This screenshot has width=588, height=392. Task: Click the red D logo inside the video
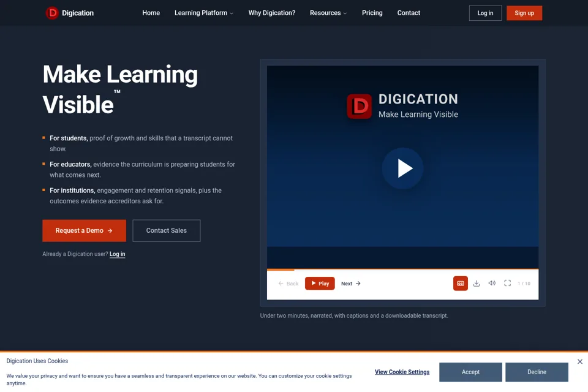click(x=359, y=106)
